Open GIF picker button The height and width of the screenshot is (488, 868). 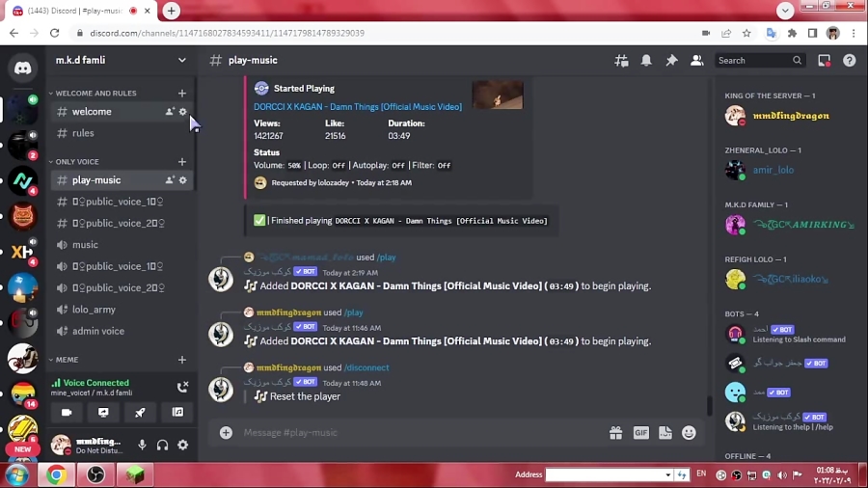coord(641,433)
